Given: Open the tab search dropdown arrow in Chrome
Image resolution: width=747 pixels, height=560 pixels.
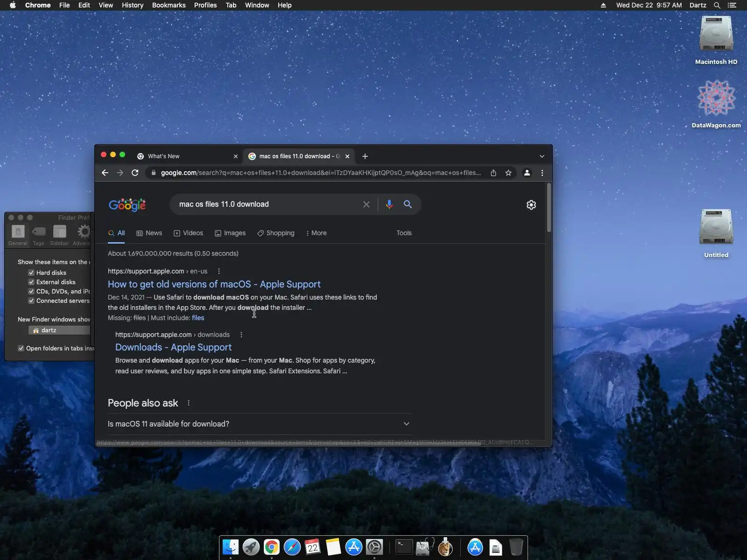Looking at the screenshot, I should pos(542,156).
